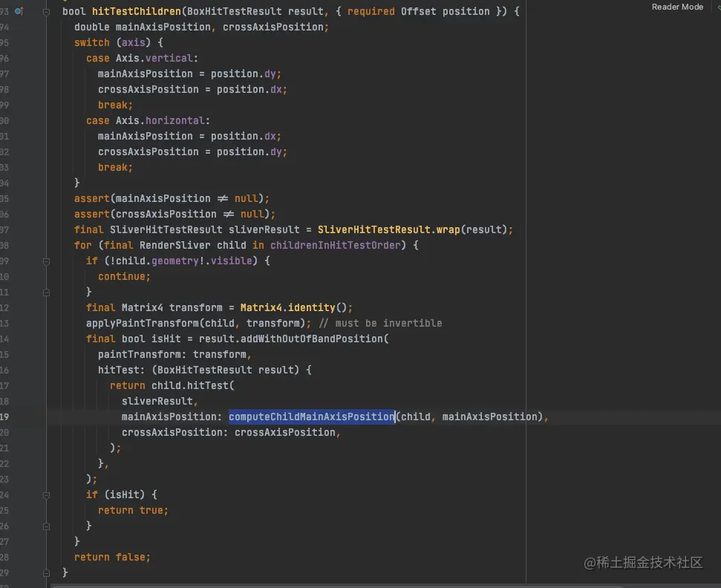Click 'paintTransform: transform,' argument
This screenshot has width=721, height=588.
(x=174, y=354)
